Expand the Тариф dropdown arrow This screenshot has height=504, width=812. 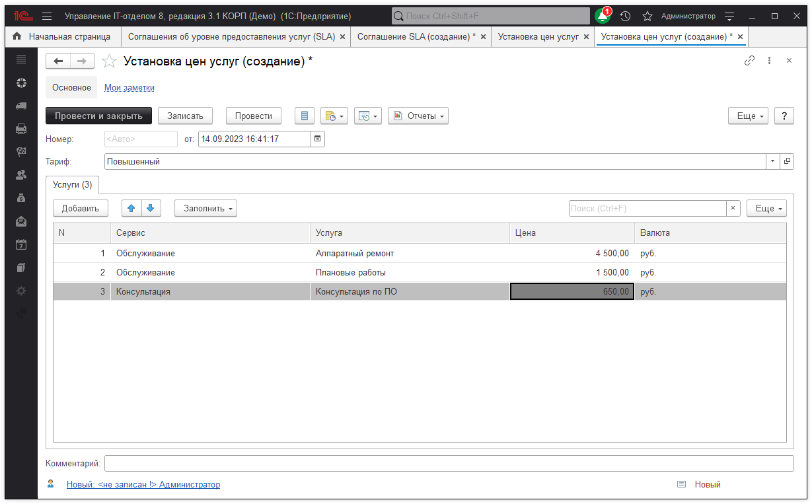[x=773, y=161]
